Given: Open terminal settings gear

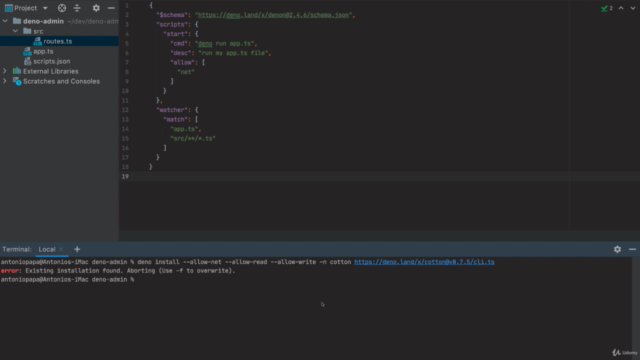Looking at the screenshot, I should point(617,249).
